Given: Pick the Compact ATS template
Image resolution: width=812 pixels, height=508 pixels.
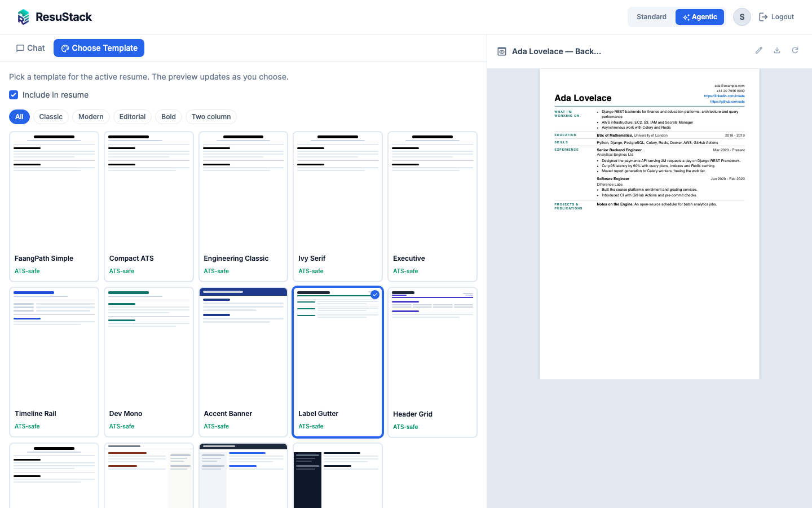Looking at the screenshot, I should [x=149, y=207].
